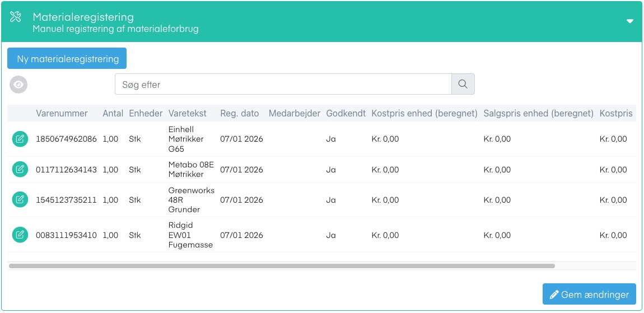Screen dimensions: 644x313
Task: Edit the Metabo 08E Møtrikker row
Action: click(x=20, y=169)
